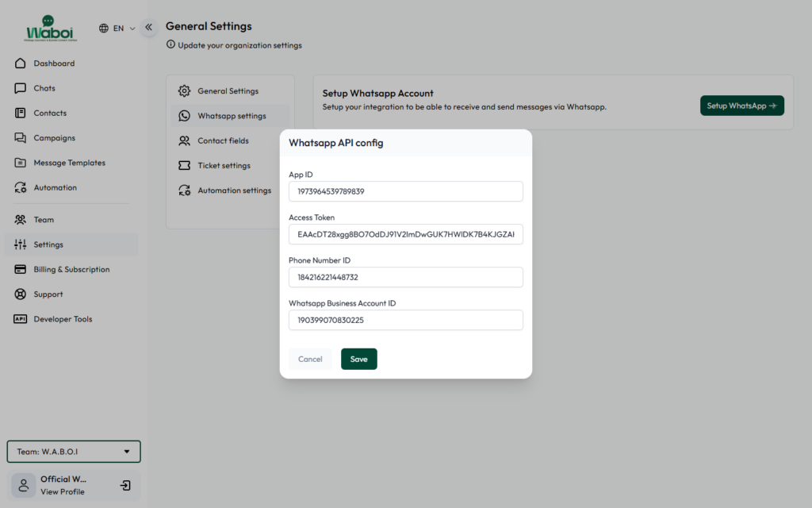The width and height of the screenshot is (812, 508).
Task: Click the Waboi logo
Action: click(x=51, y=28)
